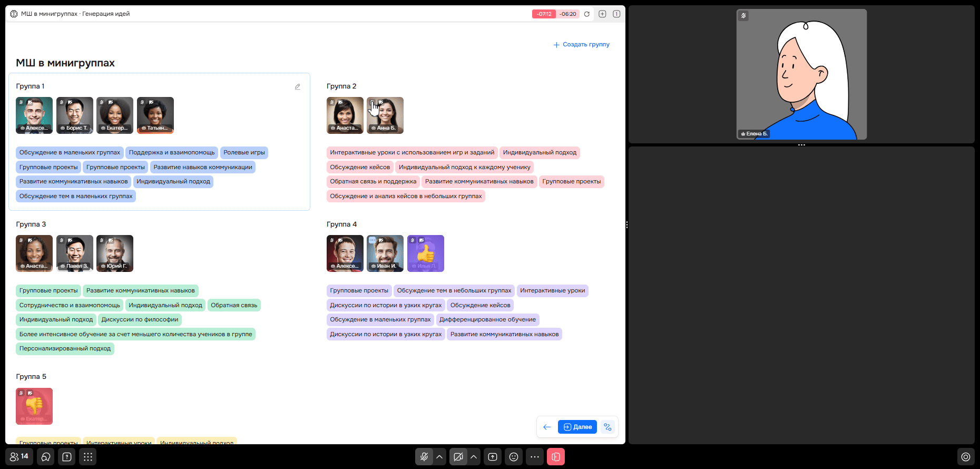This screenshot has width=980, height=469.
Task: Click tag Обсуждение тем в маленьких группах
Action: click(76, 197)
